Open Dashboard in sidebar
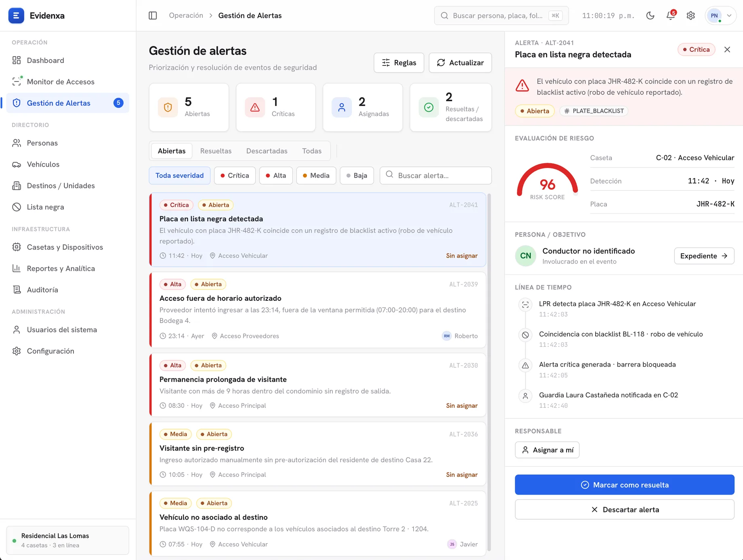Image resolution: width=743 pixels, height=560 pixels. (68, 60)
